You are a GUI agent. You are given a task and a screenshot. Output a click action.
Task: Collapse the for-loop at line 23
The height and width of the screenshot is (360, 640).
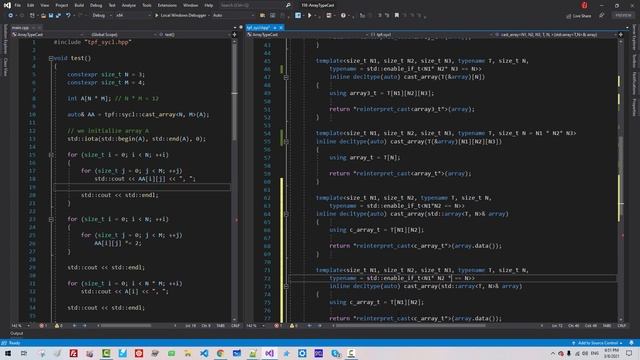pos(51,219)
